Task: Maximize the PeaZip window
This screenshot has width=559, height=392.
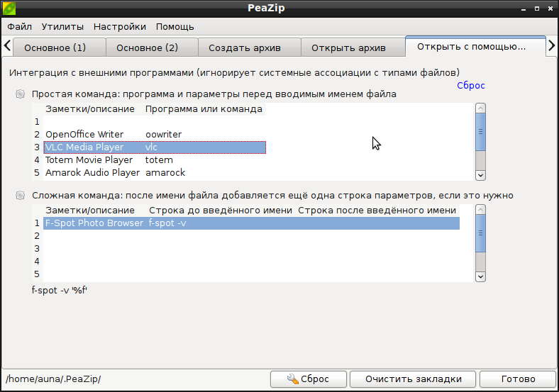Action: tap(537, 9)
